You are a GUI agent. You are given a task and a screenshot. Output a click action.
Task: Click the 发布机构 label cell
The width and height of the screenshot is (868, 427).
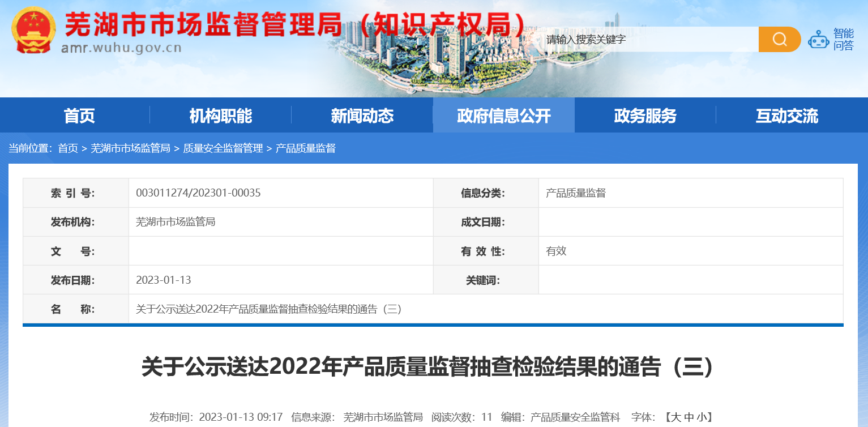(x=76, y=222)
